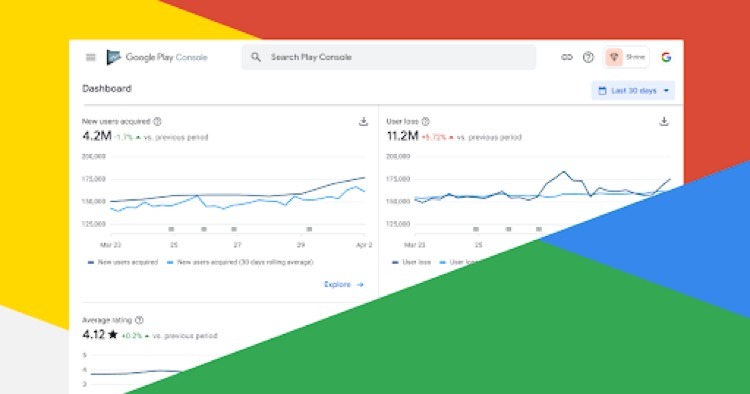Open the Explore link
750x394 pixels.
coord(344,285)
